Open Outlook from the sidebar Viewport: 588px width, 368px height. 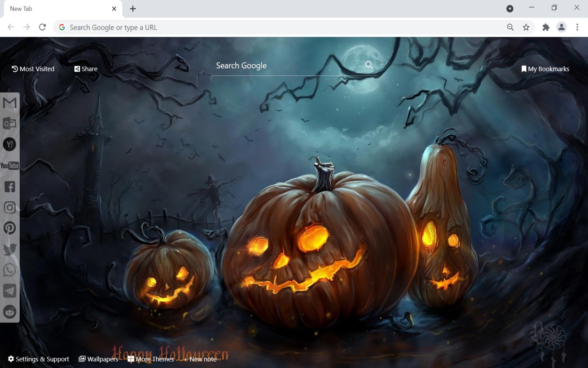[10, 124]
